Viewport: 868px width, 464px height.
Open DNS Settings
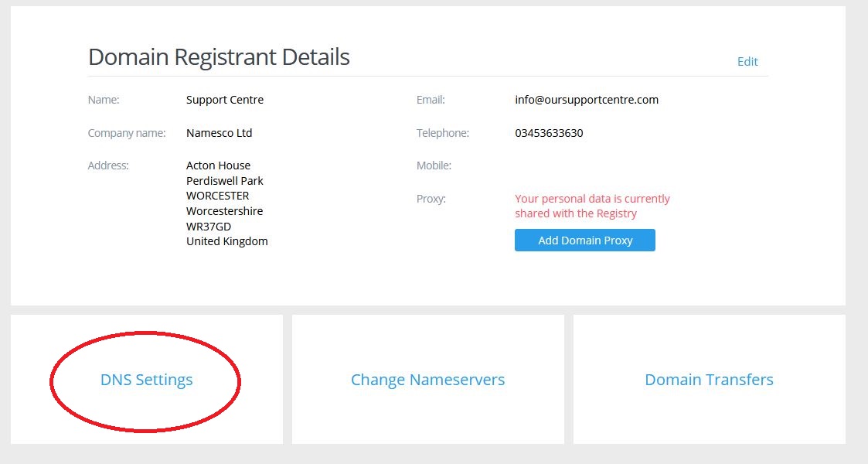tap(146, 380)
